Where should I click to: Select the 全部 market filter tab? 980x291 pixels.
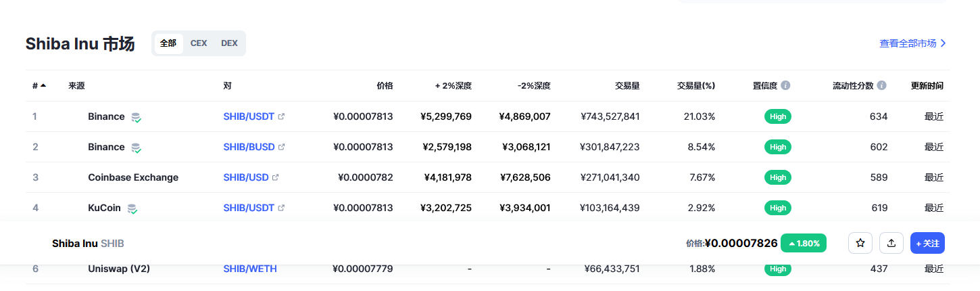168,43
